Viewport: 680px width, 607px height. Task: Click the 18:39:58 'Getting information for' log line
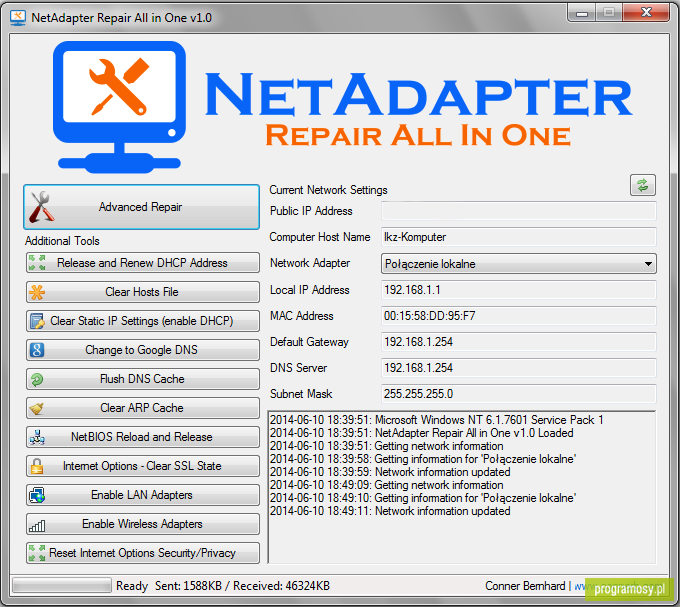tap(423, 459)
